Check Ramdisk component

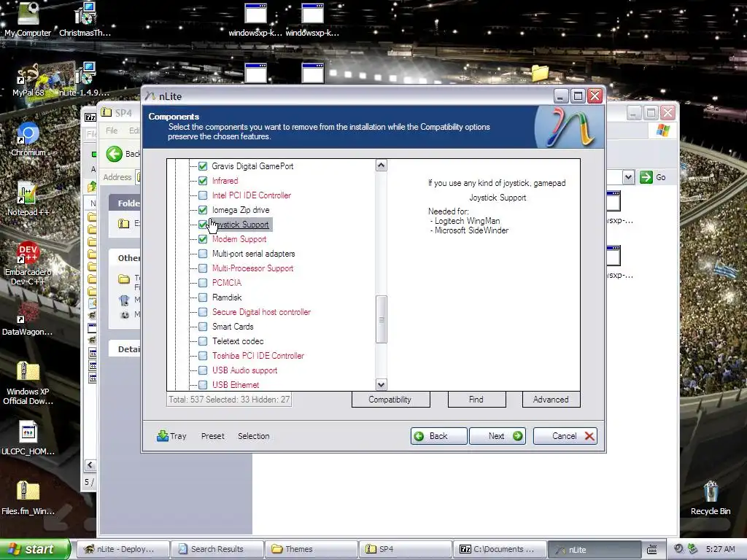coord(203,297)
